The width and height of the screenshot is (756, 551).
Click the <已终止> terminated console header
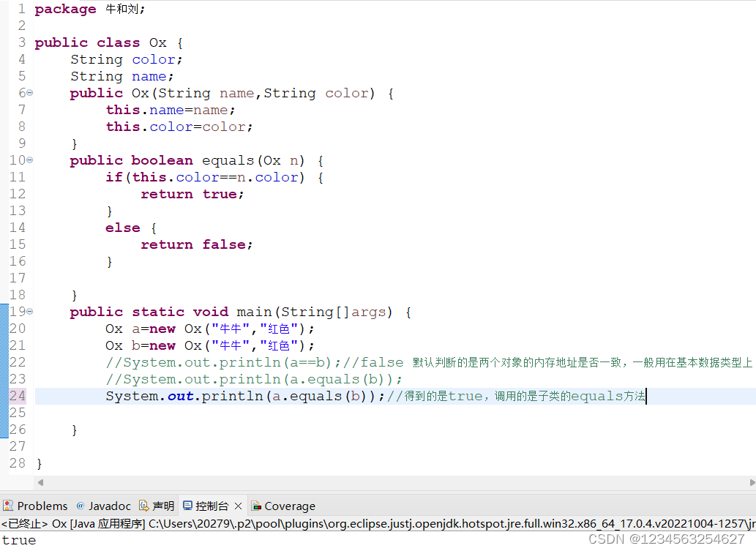pos(24,524)
